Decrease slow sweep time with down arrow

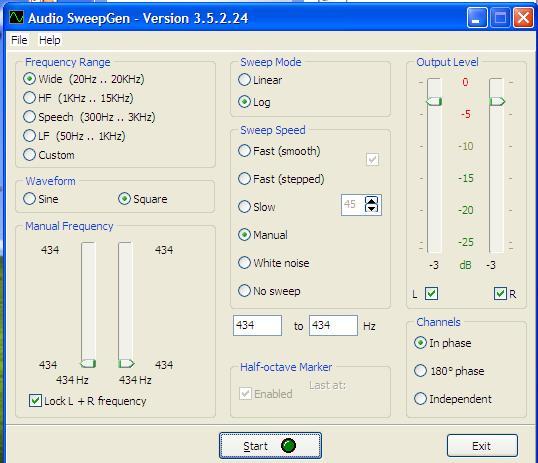pos(371,208)
